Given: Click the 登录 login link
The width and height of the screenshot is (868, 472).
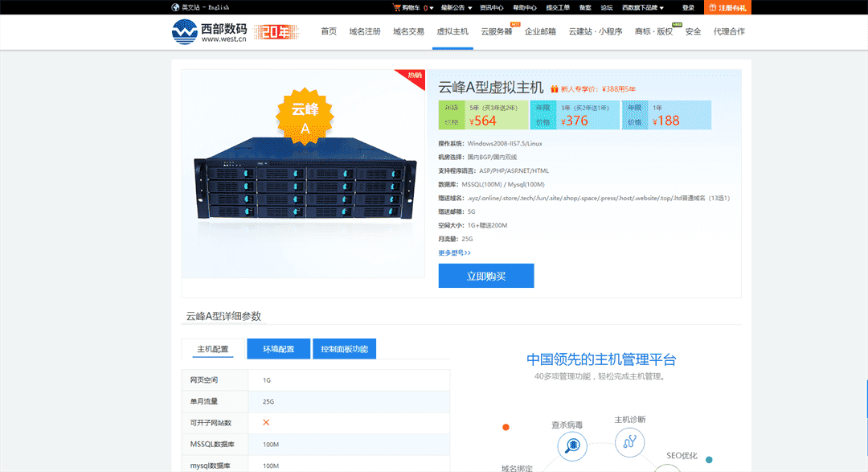Looking at the screenshot, I should [x=688, y=8].
